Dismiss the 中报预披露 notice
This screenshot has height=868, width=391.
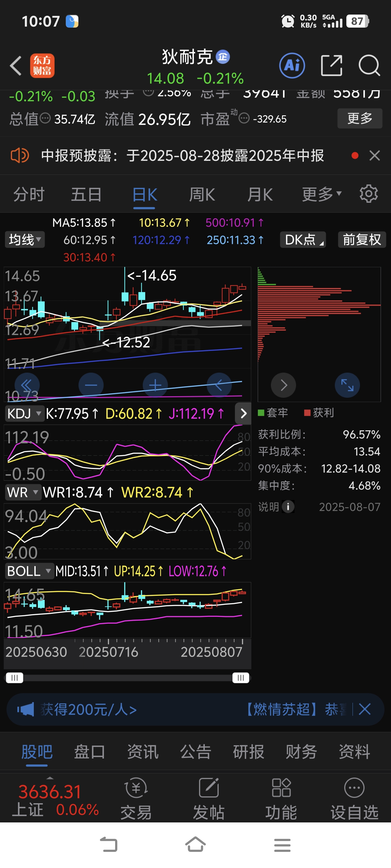click(375, 156)
